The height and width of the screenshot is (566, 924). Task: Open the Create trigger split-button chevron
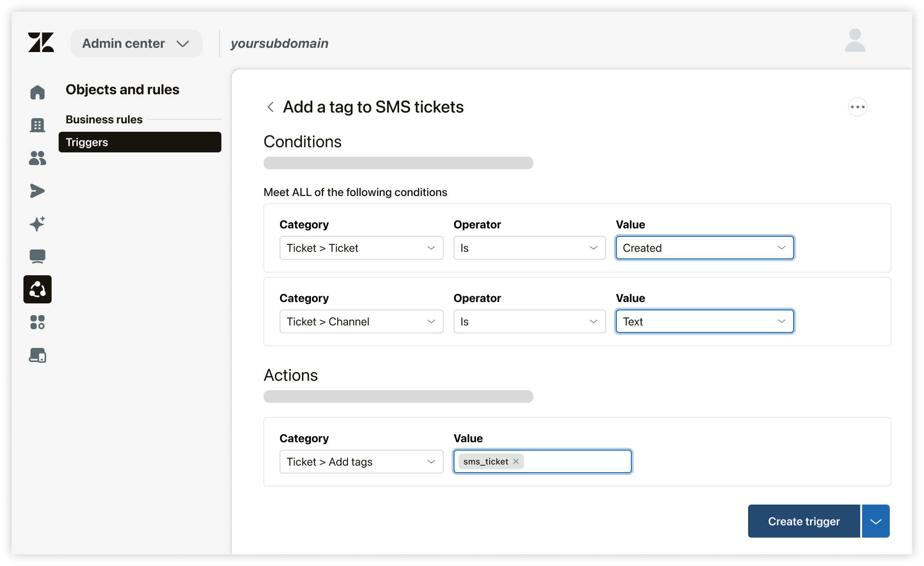pos(875,521)
